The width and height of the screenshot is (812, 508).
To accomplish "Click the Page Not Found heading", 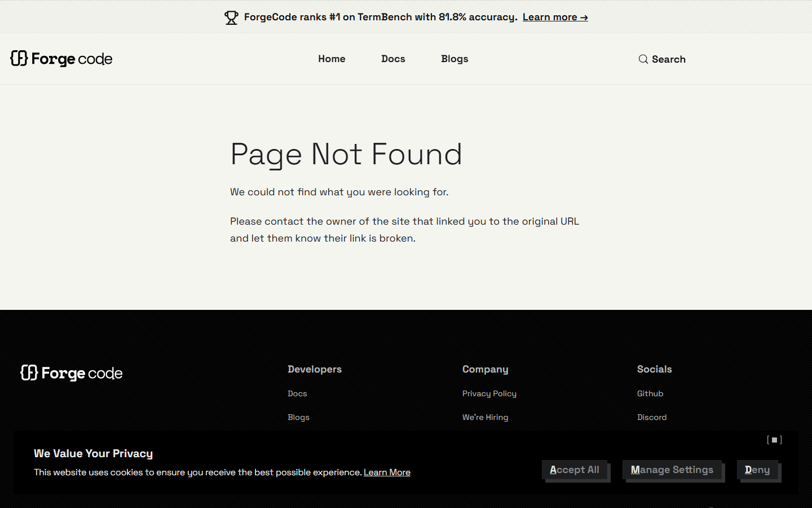I will 346,155.
